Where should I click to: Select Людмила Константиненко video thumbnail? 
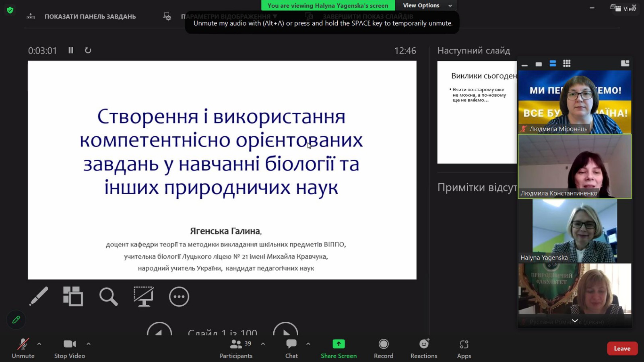575,166
